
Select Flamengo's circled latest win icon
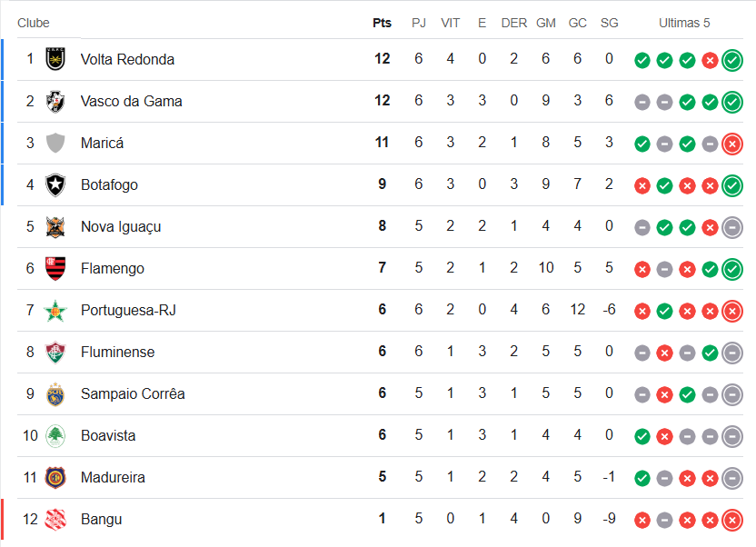pos(732,269)
